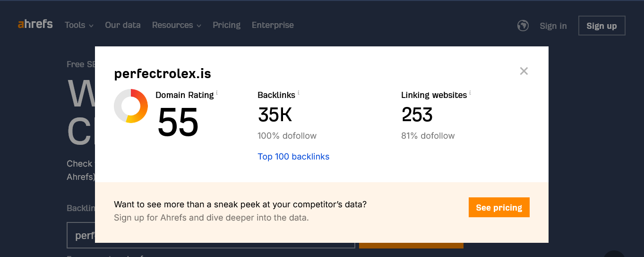The image size is (644, 257).
Task: Open the Pricing menu item
Action: pos(226,25)
